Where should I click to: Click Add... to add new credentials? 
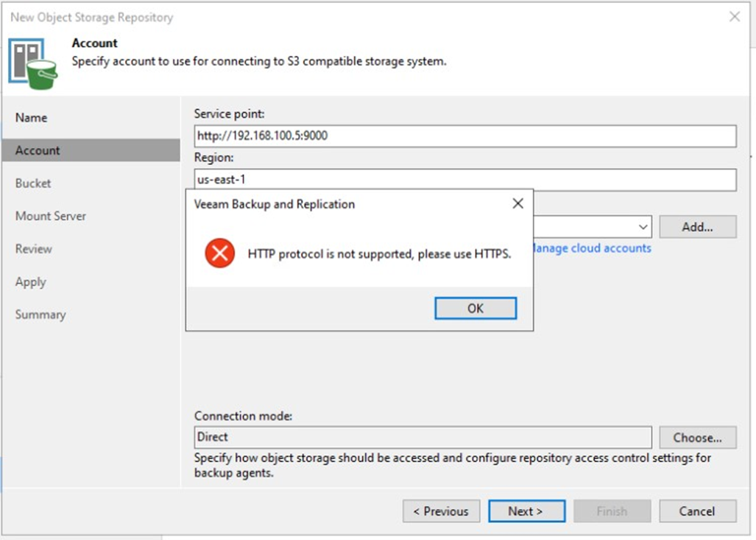click(698, 227)
